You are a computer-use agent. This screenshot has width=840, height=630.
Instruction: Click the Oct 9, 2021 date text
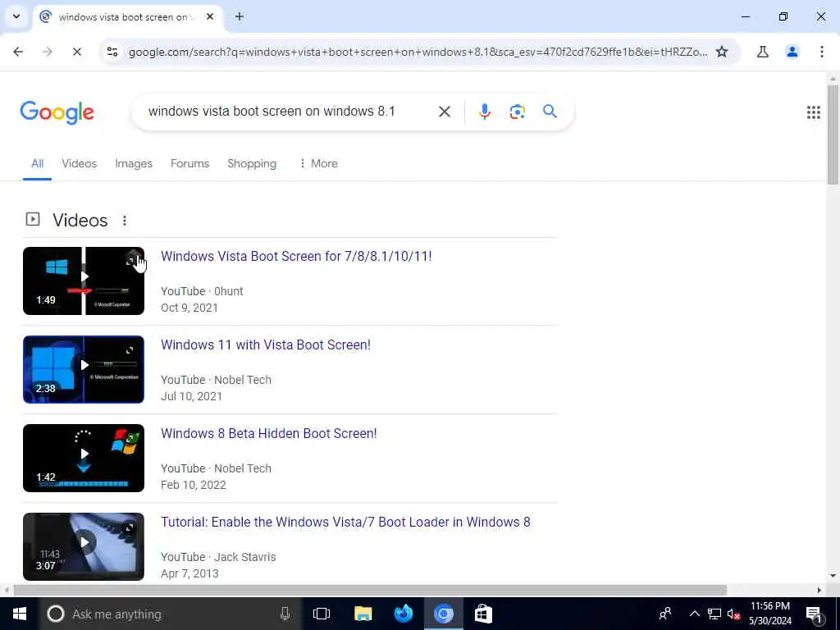click(x=189, y=308)
